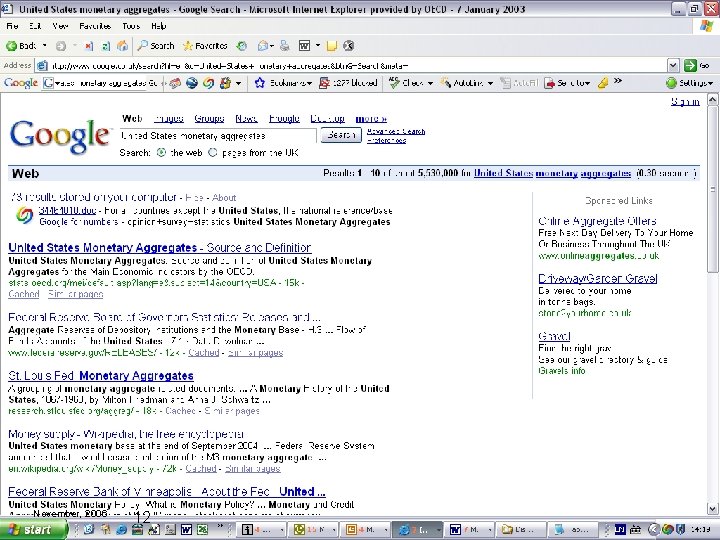
Task: Switch to Google Images tab
Action: coord(169,118)
